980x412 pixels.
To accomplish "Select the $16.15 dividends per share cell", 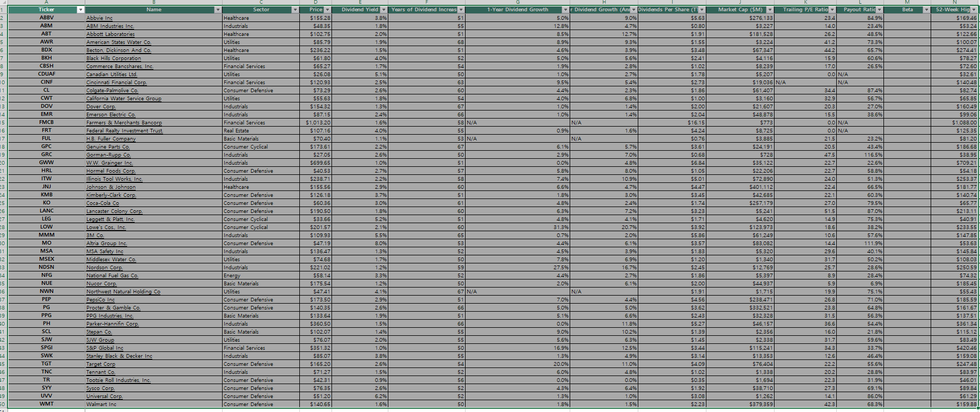I will point(672,122).
